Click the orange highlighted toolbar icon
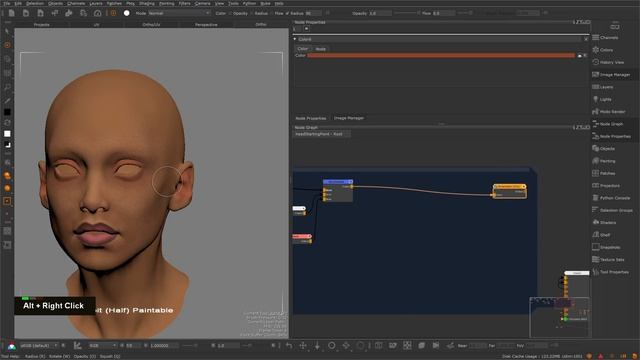This screenshot has width=640, height=360. click(x=113, y=13)
